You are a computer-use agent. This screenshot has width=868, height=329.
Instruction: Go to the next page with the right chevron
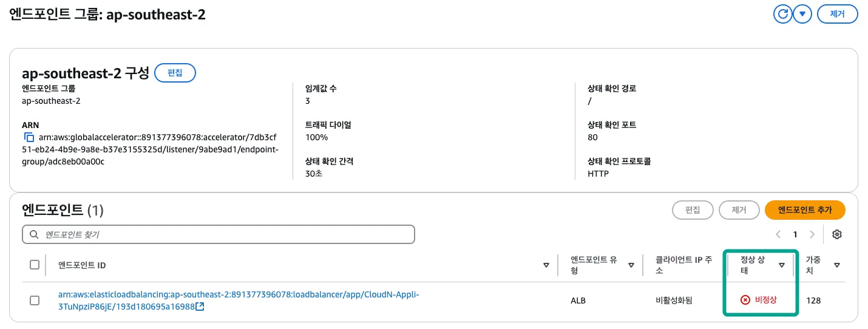pos(812,234)
